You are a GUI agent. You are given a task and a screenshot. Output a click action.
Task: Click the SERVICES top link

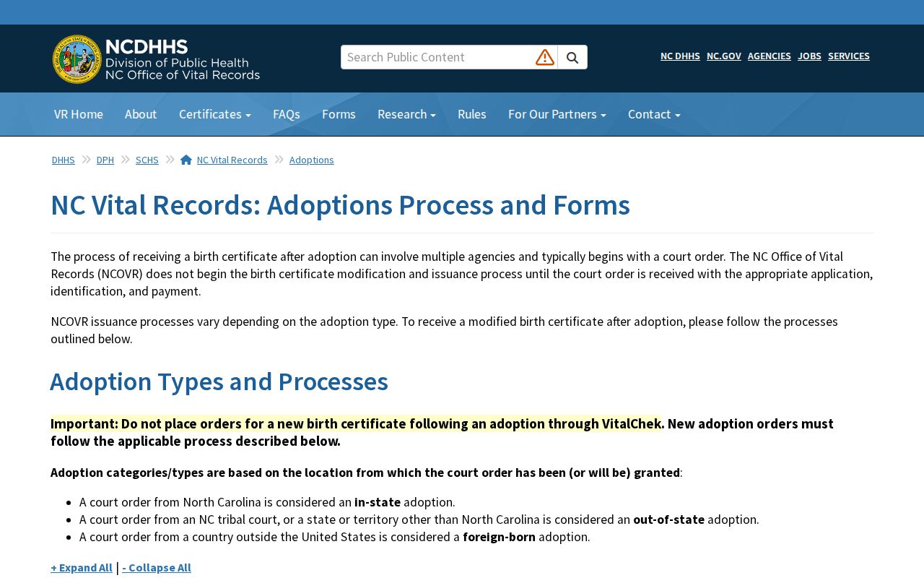coord(849,56)
